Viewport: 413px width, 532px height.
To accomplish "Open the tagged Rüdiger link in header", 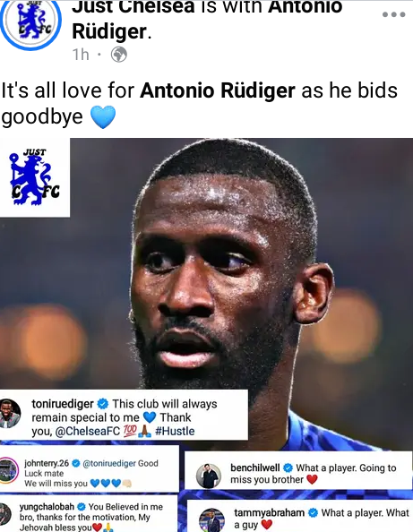I will coord(109,32).
